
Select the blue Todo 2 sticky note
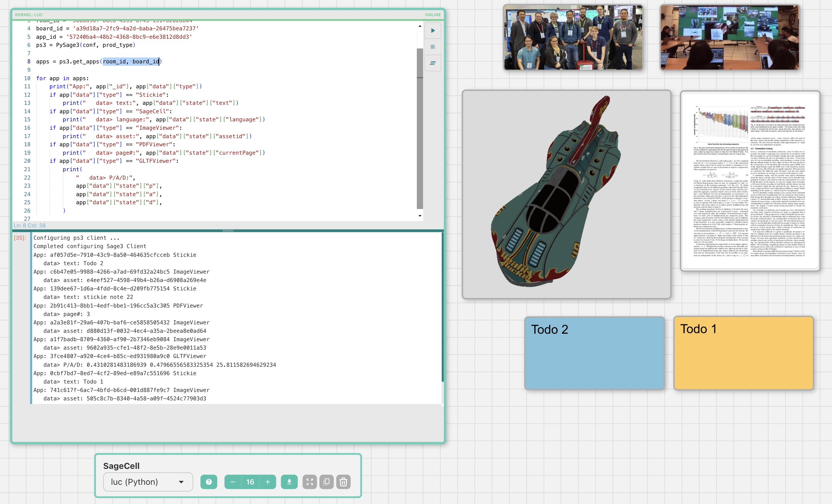coord(594,353)
